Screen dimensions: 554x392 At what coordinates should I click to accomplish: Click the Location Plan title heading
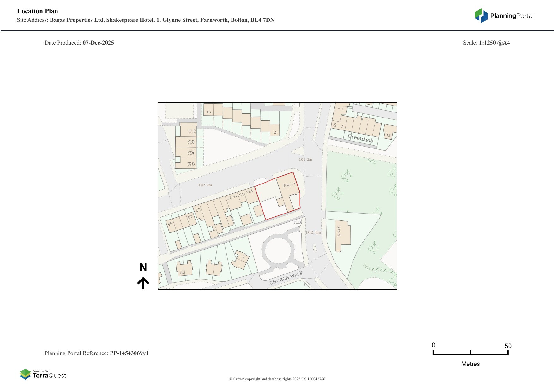pyautogui.click(x=38, y=11)
